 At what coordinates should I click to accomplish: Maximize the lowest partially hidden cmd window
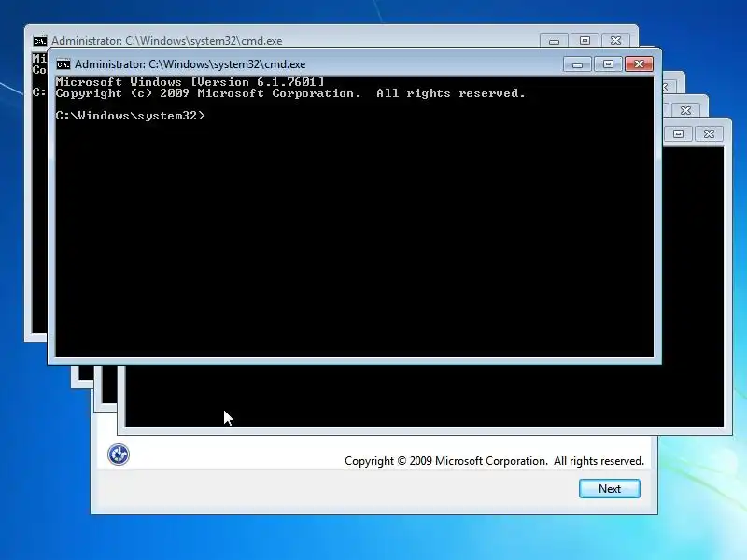tap(679, 133)
